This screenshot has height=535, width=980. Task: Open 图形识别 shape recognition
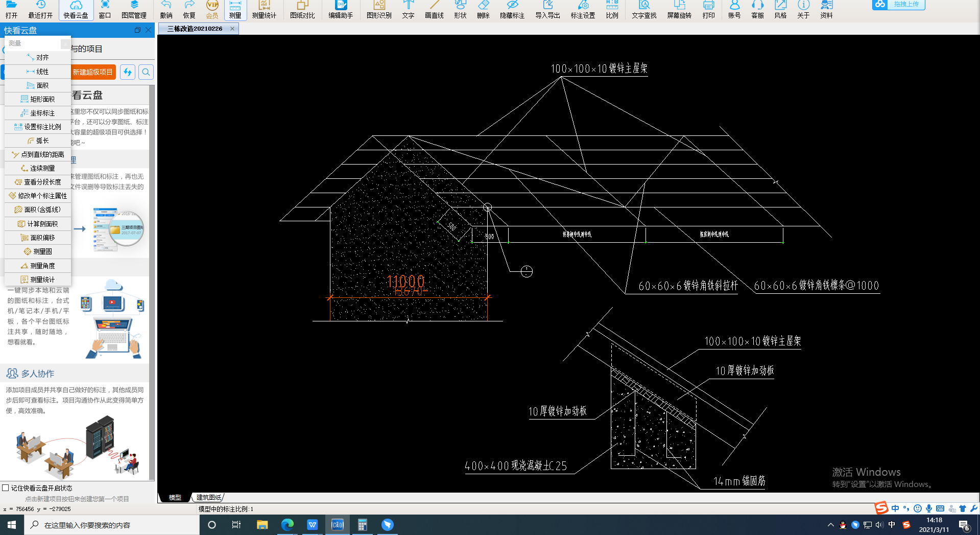[x=379, y=10]
